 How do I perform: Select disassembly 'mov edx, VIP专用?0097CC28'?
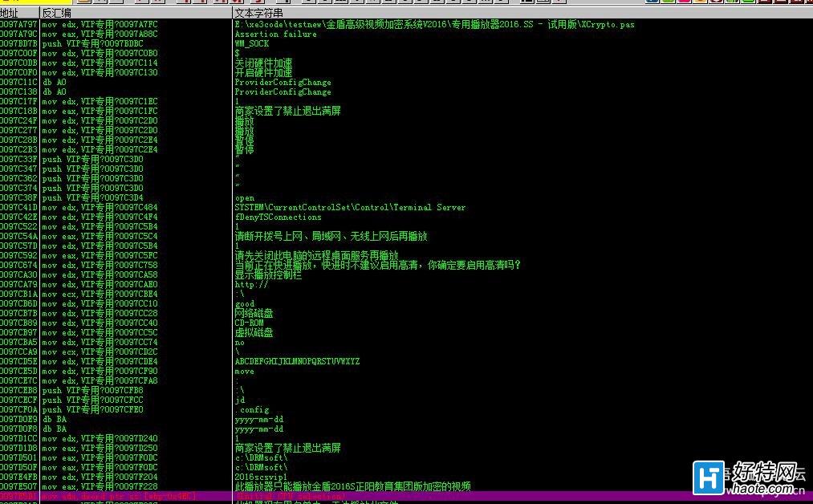(x=100, y=313)
